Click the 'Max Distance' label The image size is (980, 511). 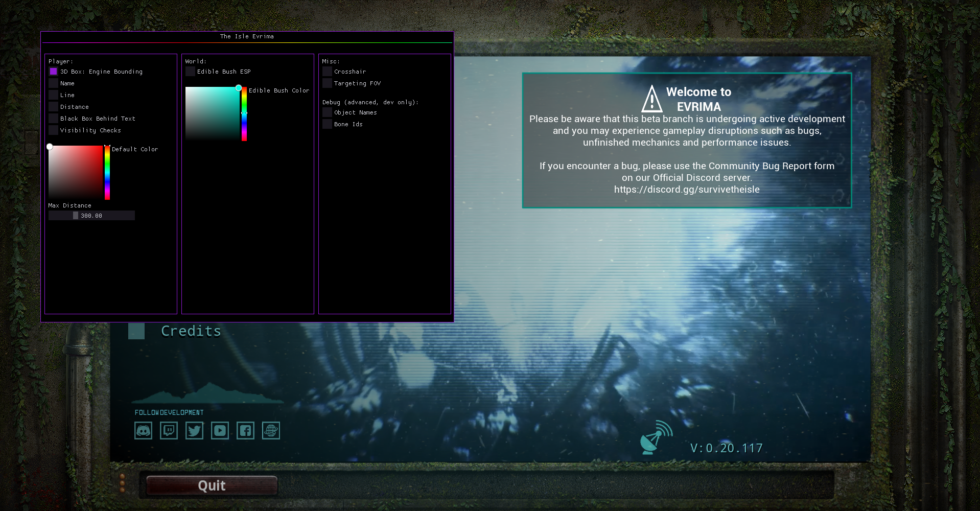point(70,205)
